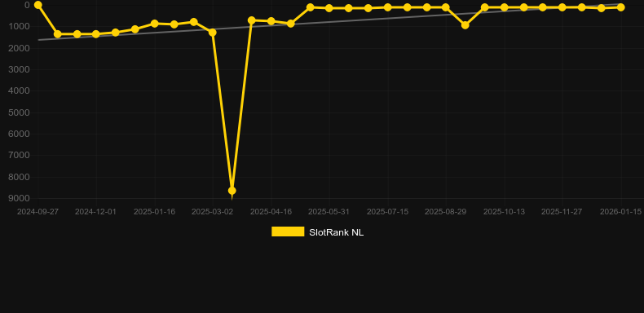Click the 9000 y-axis label
The height and width of the screenshot is (313, 644).
(19, 198)
